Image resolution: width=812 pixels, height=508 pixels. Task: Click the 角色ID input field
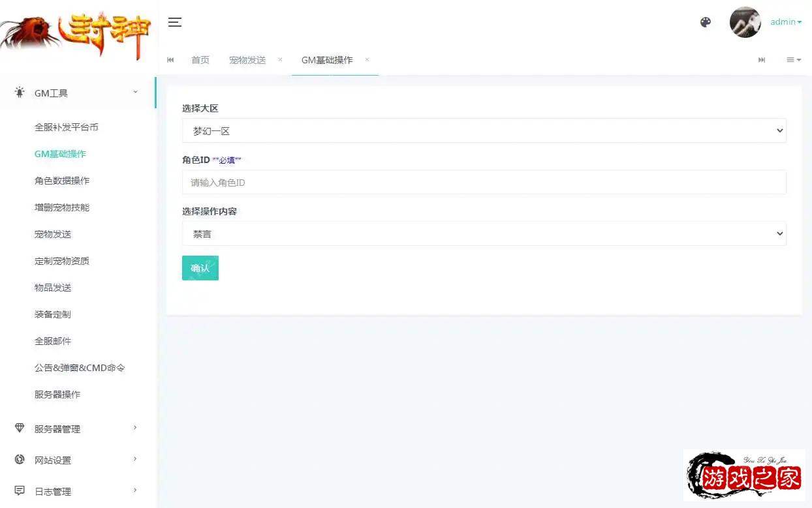[x=484, y=183]
